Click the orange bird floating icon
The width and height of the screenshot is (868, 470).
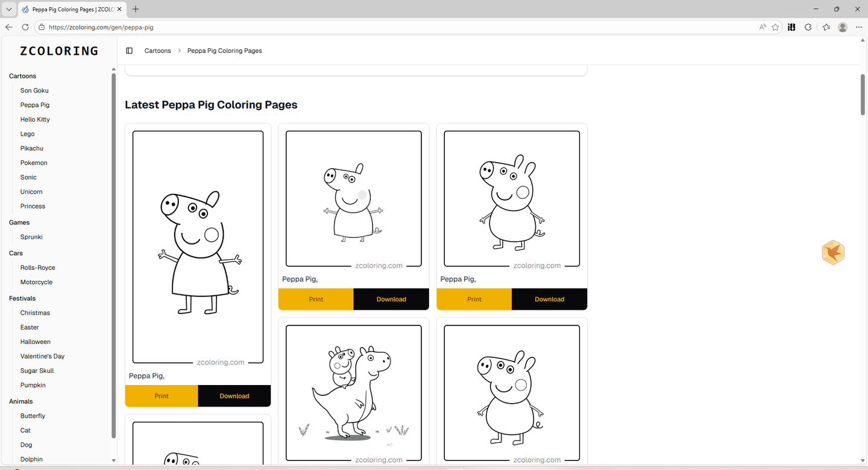tap(833, 252)
